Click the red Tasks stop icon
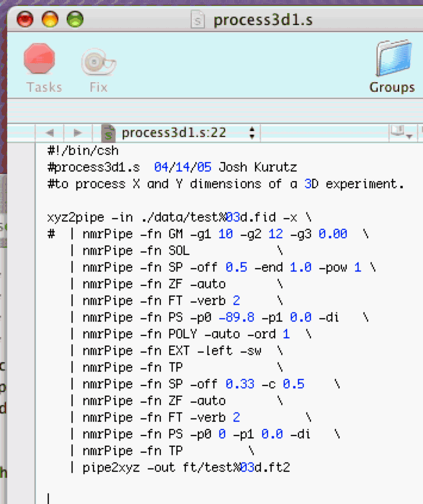This screenshot has width=423, height=504. click(39, 60)
